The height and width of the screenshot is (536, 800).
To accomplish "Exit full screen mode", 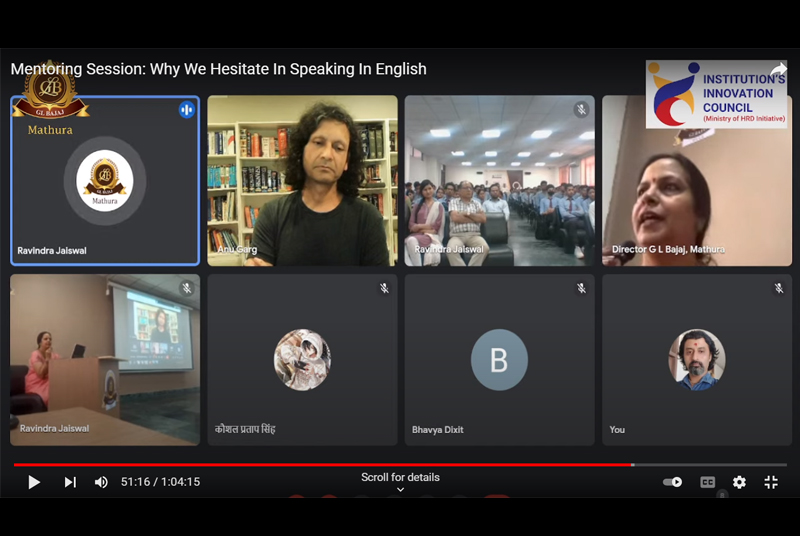I will [x=771, y=482].
